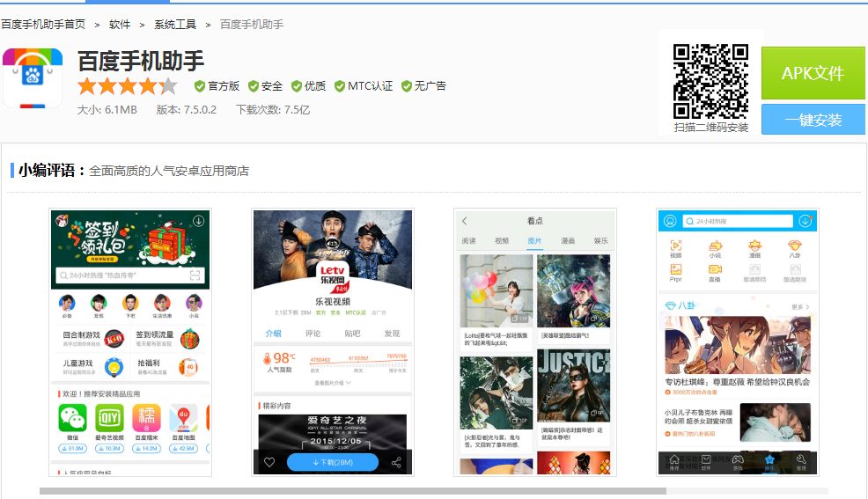Click the WeChat icon in first screenshot
Viewport: 868px width, 499px height.
[72, 418]
